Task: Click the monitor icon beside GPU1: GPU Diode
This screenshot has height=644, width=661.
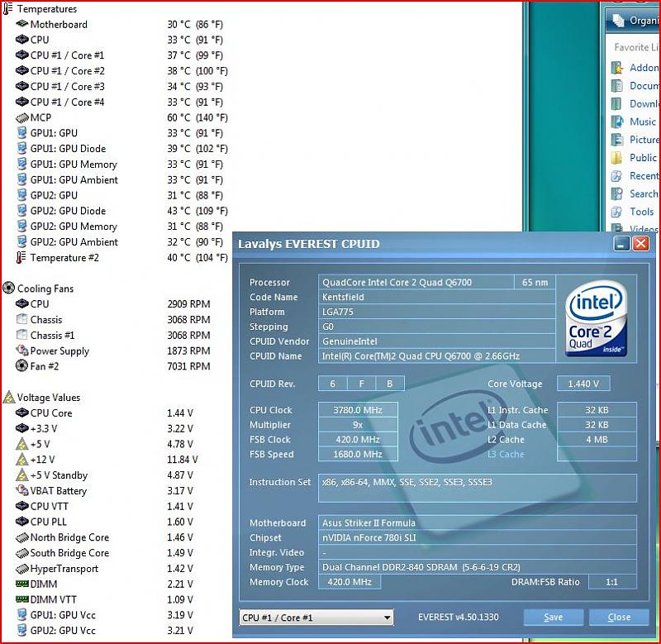Action: (22, 149)
